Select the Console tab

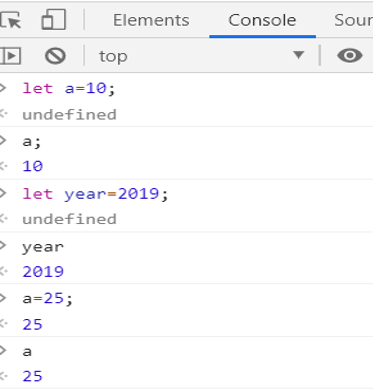[262, 20]
